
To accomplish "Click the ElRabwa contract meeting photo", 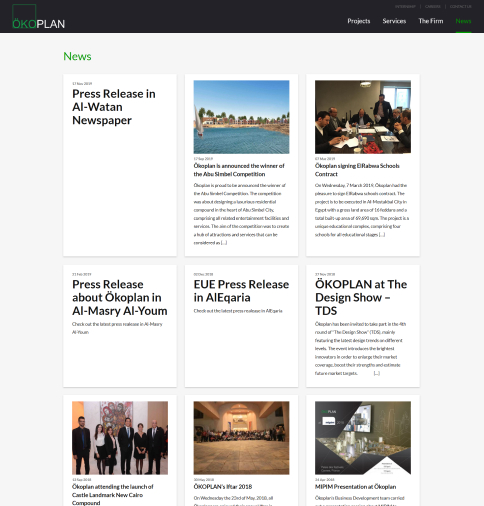I will click(363, 117).
